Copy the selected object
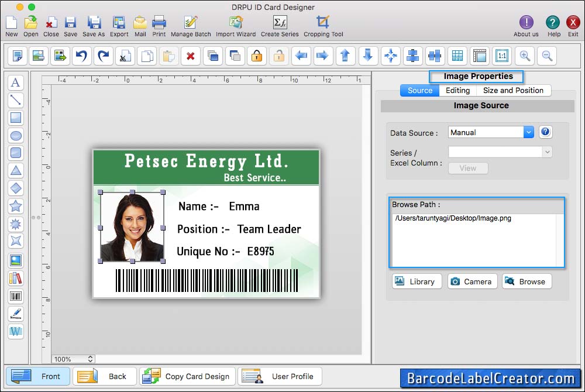Image resolution: width=585 pixels, height=392 pixels. click(x=147, y=56)
